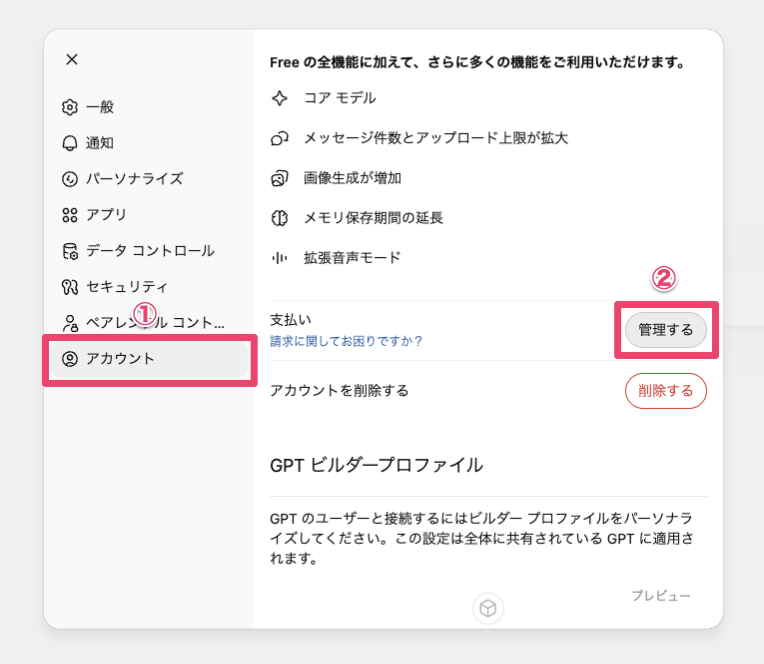Click the bell icon next to 通知
Screen dimensions: 764x664
click(70, 143)
